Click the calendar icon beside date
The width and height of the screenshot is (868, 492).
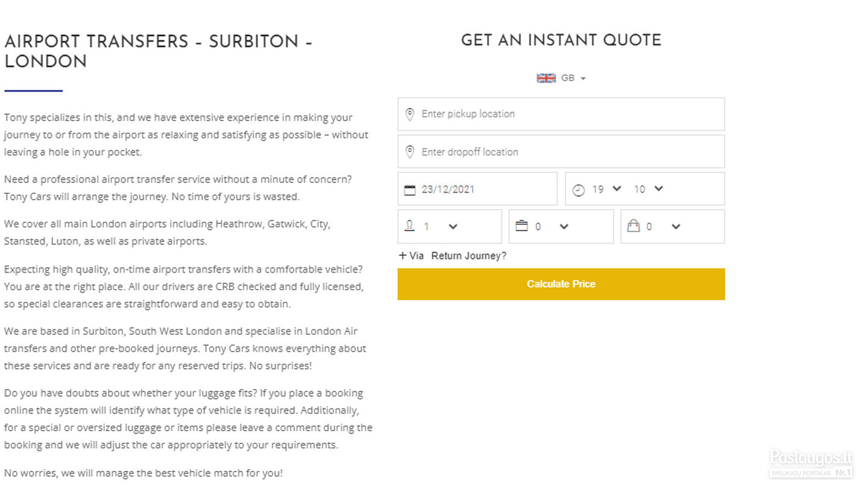tap(410, 190)
